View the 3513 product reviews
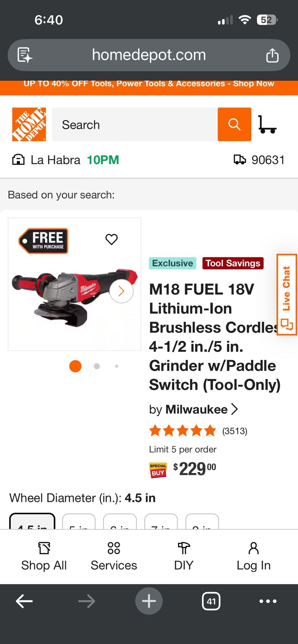This screenshot has width=298, height=644. (x=235, y=431)
